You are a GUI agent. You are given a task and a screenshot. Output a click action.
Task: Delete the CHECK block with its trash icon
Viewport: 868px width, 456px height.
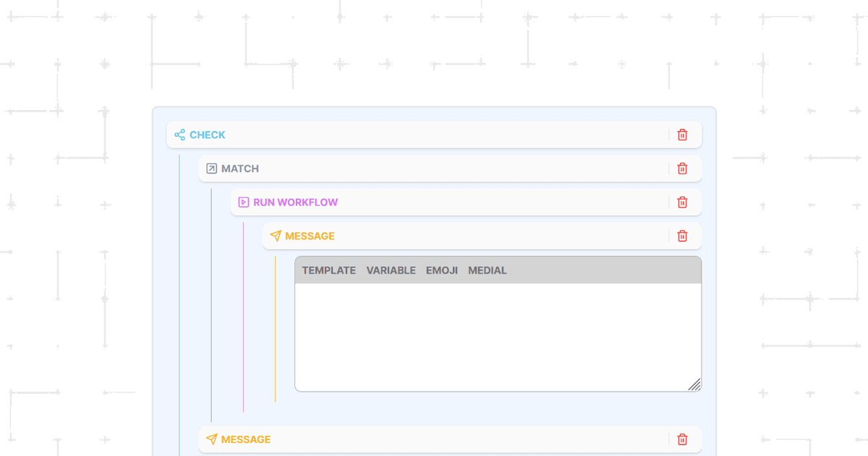[682, 135]
